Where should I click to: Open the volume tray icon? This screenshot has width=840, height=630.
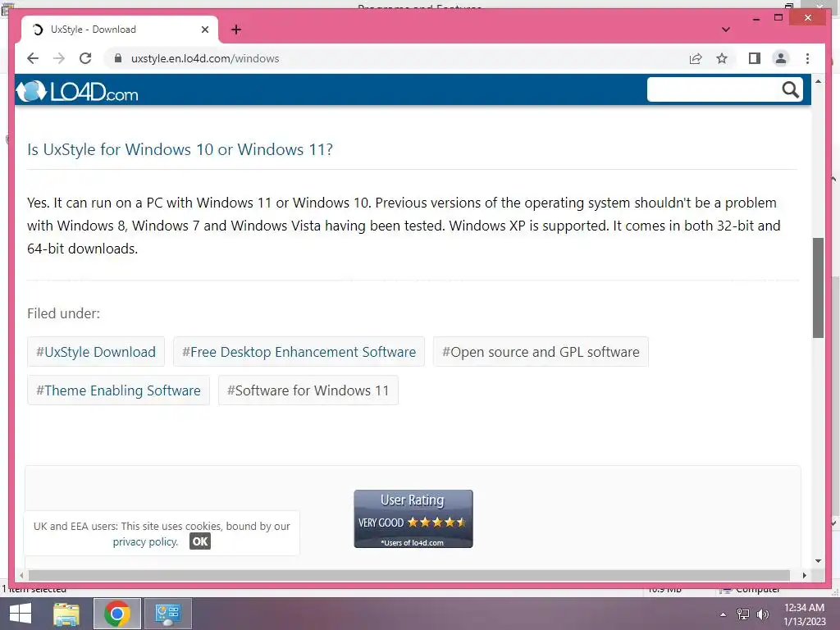[x=762, y=614]
